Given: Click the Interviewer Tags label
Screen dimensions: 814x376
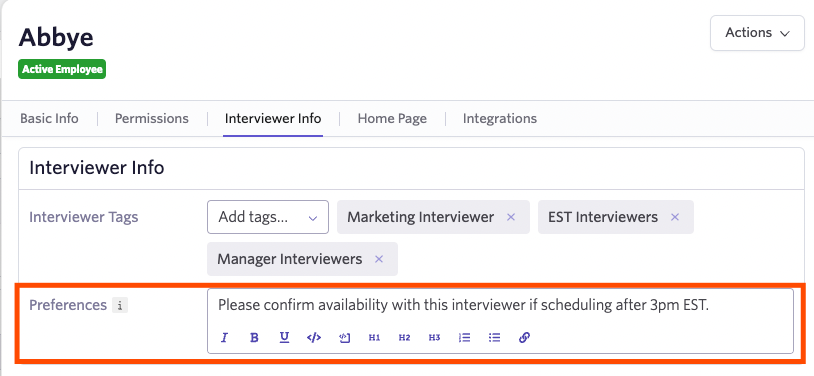Looking at the screenshot, I should 84,217.
